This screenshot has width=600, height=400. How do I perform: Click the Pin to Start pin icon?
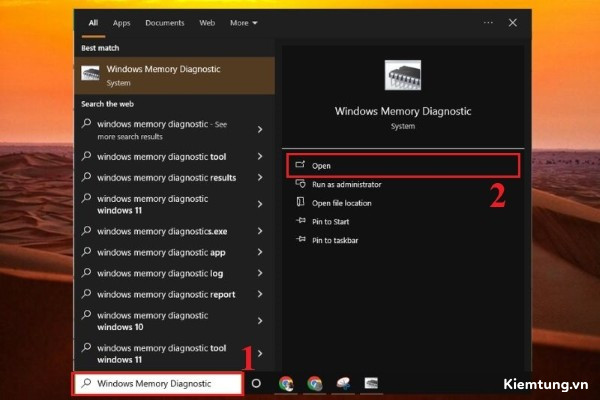pos(301,220)
